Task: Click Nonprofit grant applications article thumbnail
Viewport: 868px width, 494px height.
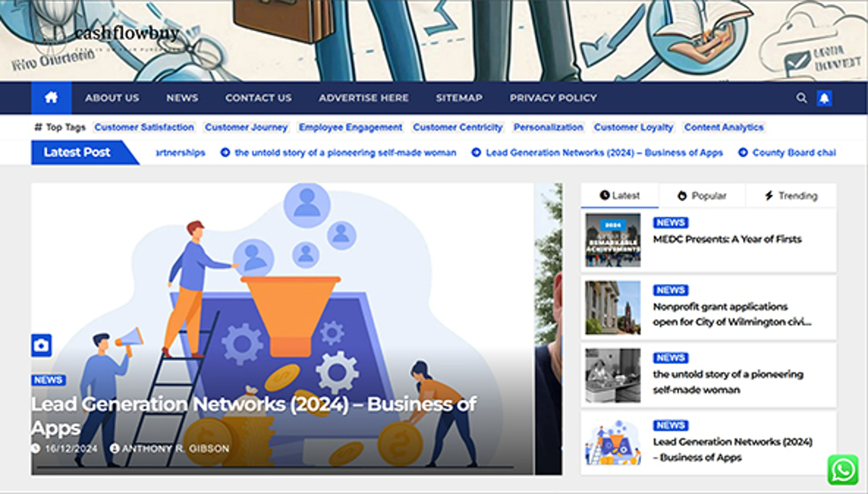Action: click(613, 308)
